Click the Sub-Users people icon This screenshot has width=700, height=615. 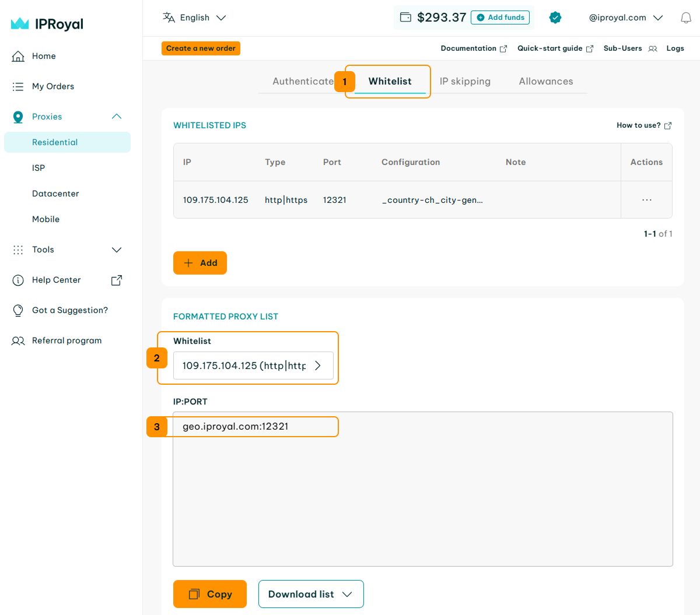click(x=653, y=48)
